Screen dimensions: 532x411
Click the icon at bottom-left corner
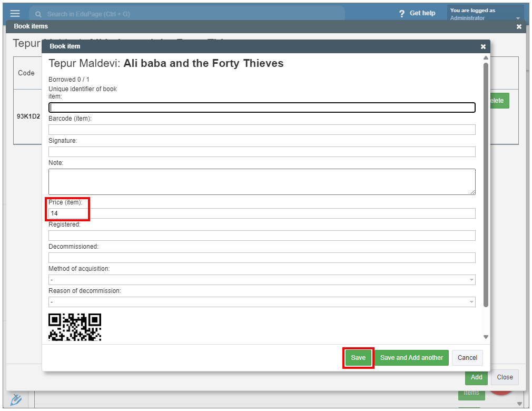pos(16,399)
